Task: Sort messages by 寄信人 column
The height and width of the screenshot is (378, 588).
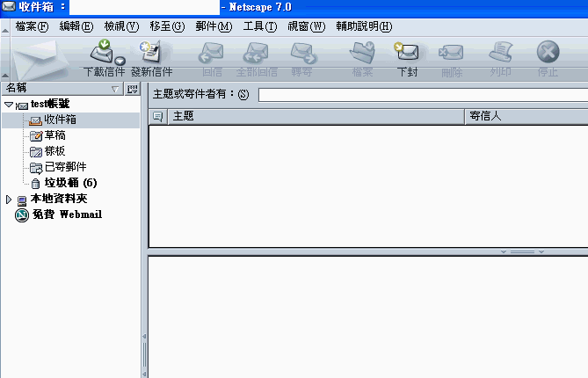Action: coord(526,117)
